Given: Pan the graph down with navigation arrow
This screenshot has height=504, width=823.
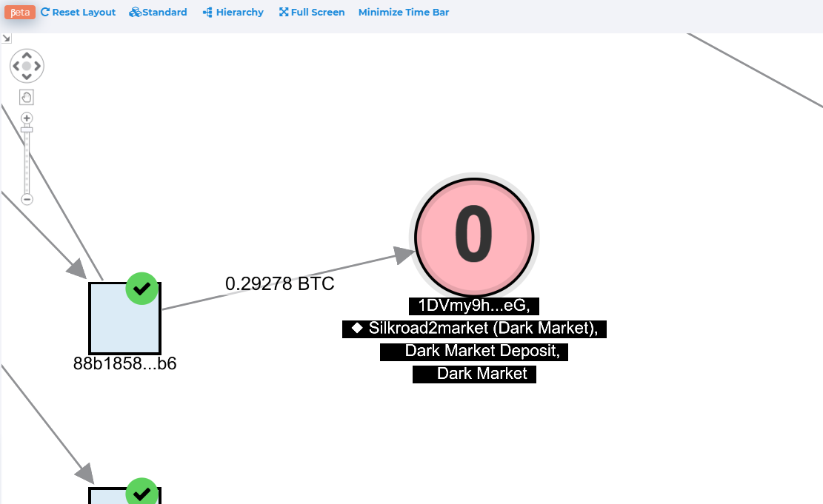Looking at the screenshot, I should (27, 76).
